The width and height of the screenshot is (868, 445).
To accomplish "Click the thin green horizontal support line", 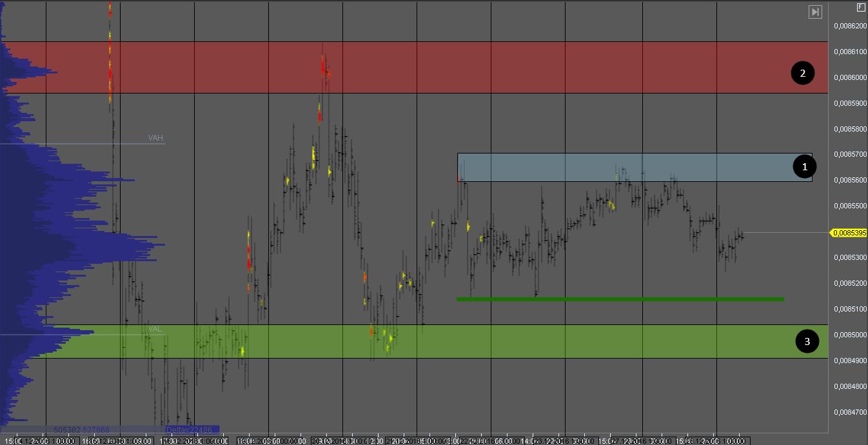I will coord(619,299).
